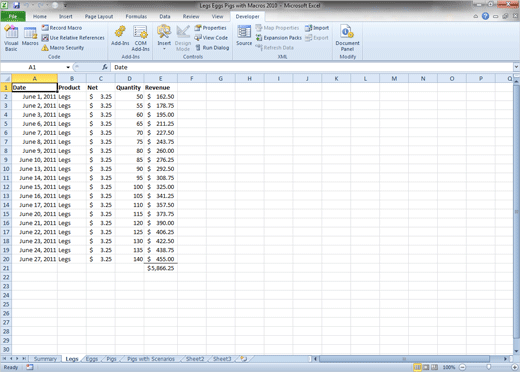Go to the last sheet tab

click(24, 359)
